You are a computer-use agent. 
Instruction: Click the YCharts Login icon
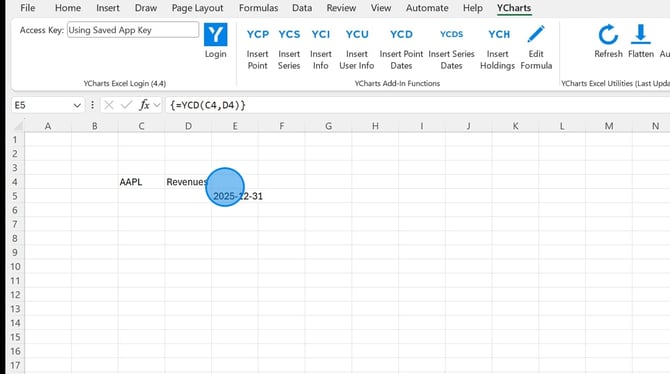(215, 35)
